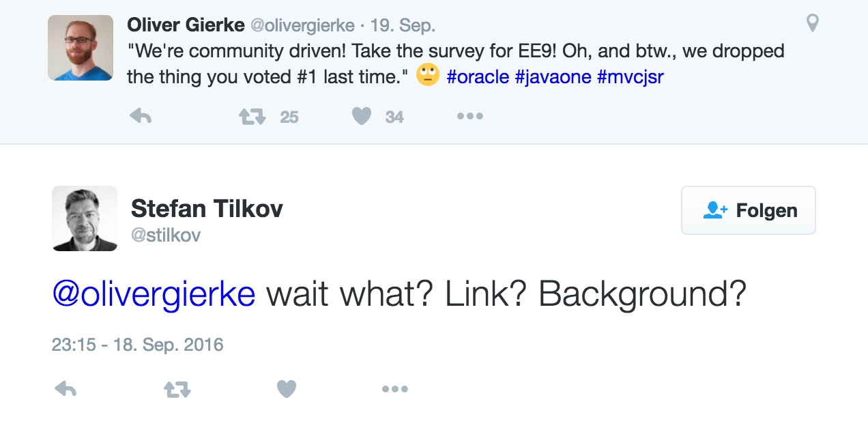The width and height of the screenshot is (868, 445).
Task: Reply to Oliver Gierke's tweet
Action: (x=141, y=117)
